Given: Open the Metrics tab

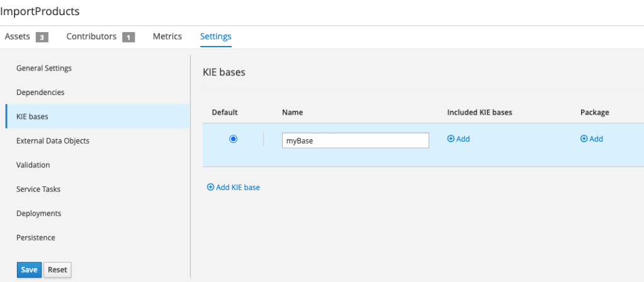Looking at the screenshot, I should [x=167, y=37].
